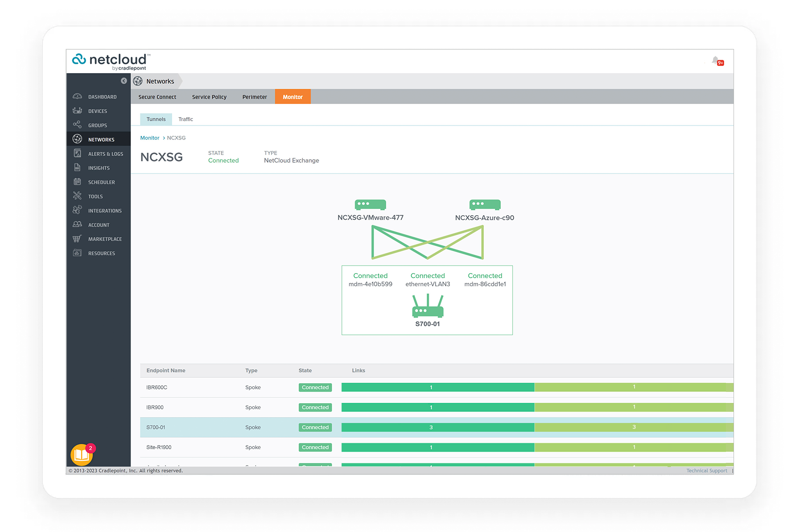Click the Scheduler sidebar icon
The width and height of the screenshot is (804, 532).
click(77, 182)
